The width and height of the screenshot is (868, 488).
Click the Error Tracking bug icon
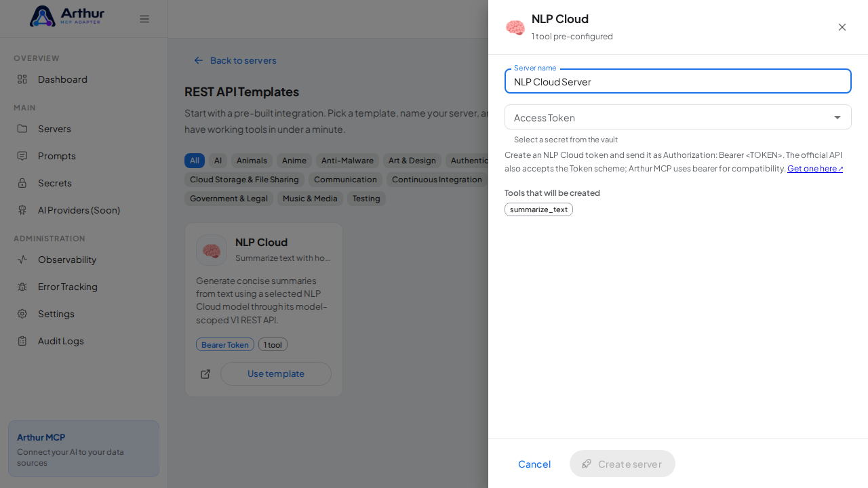(22, 287)
